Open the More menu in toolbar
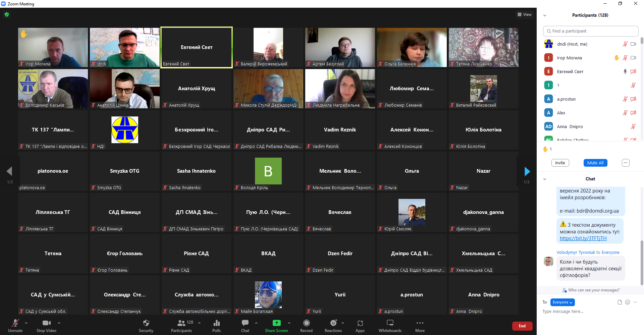Screen dimensions: 644x335 420,323
